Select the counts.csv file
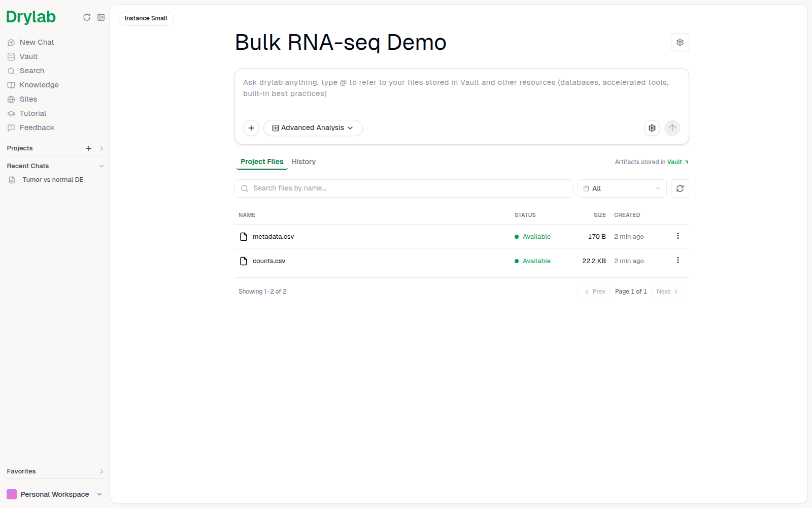This screenshot has width=812, height=508. coord(269,261)
